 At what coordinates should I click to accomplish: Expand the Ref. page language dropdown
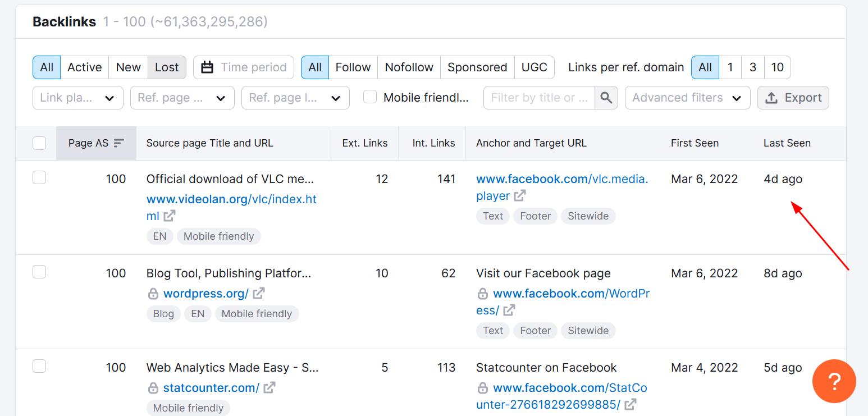[x=295, y=98]
